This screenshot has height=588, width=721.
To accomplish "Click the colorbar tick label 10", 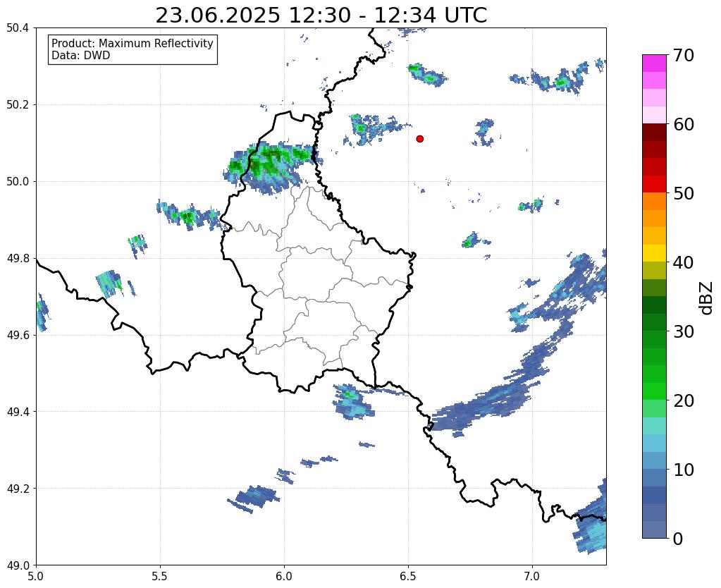I will [683, 470].
